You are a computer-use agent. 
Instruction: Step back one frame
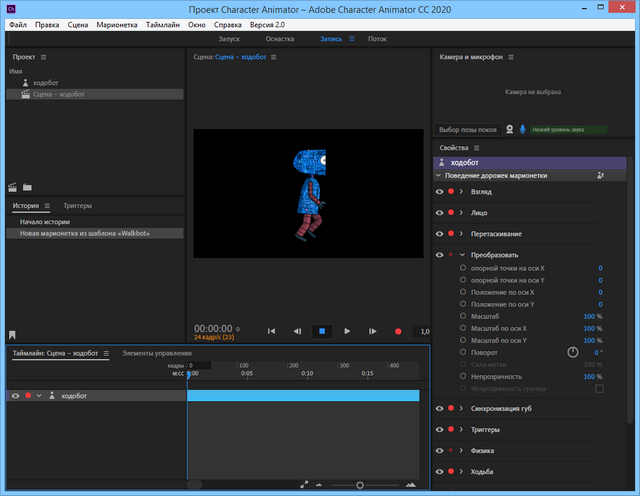tap(297, 330)
